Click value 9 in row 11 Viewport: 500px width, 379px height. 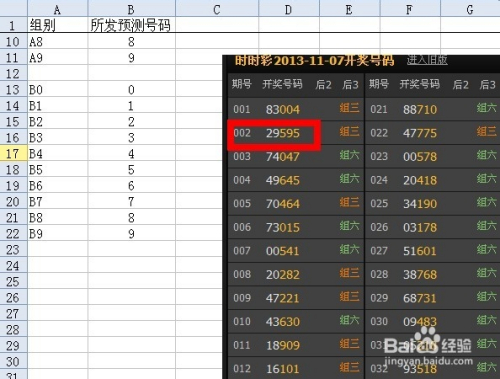pos(132,58)
